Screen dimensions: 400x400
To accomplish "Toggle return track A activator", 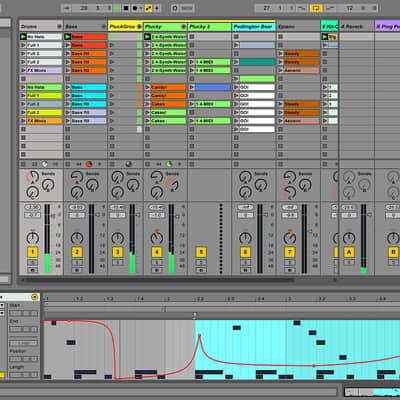I will pyautogui.click(x=349, y=252).
